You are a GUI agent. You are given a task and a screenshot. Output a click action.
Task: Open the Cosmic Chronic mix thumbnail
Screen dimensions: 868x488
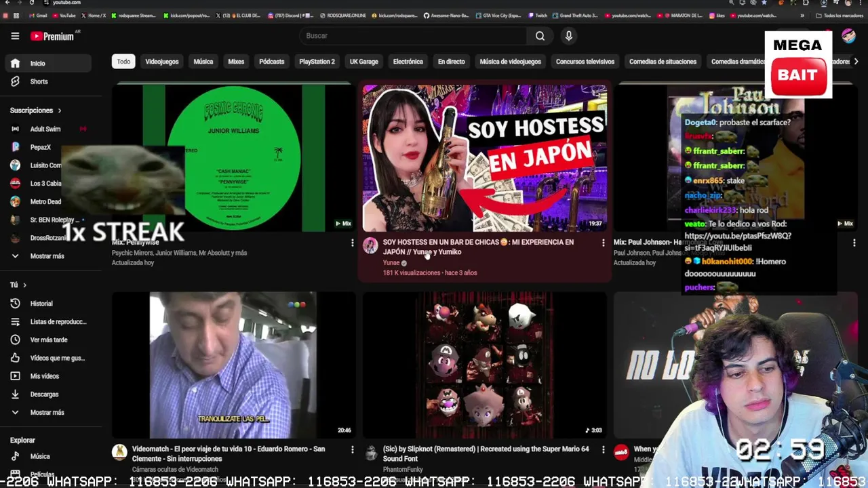(x=234, y=158)
